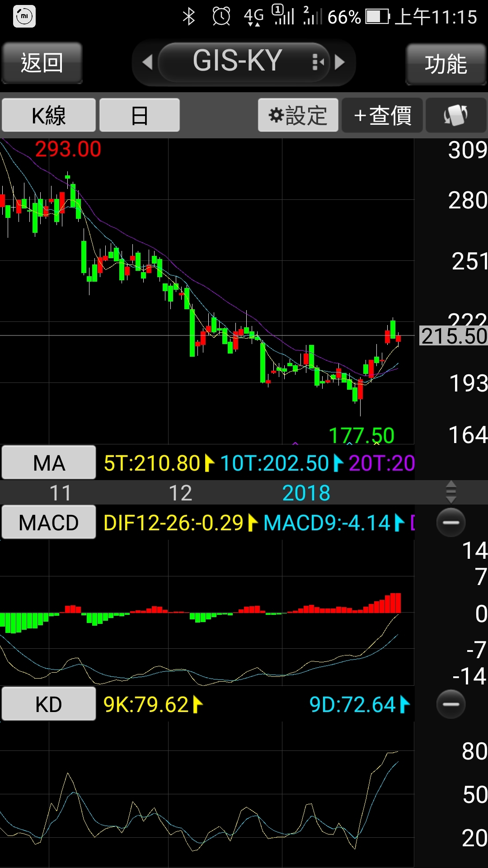Select the 20T moving average value
Viewport: 488px width, 868px height.
[x=381, y=463]
